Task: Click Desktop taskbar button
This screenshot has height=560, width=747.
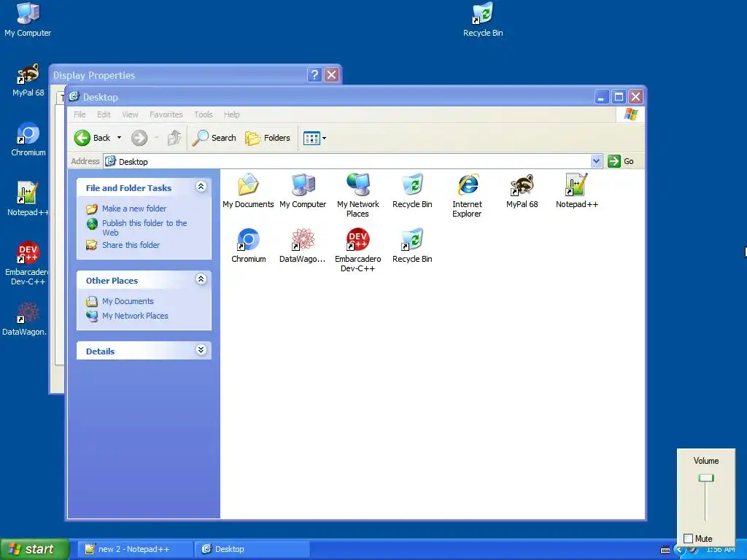Action: click(x=252, y=549)
